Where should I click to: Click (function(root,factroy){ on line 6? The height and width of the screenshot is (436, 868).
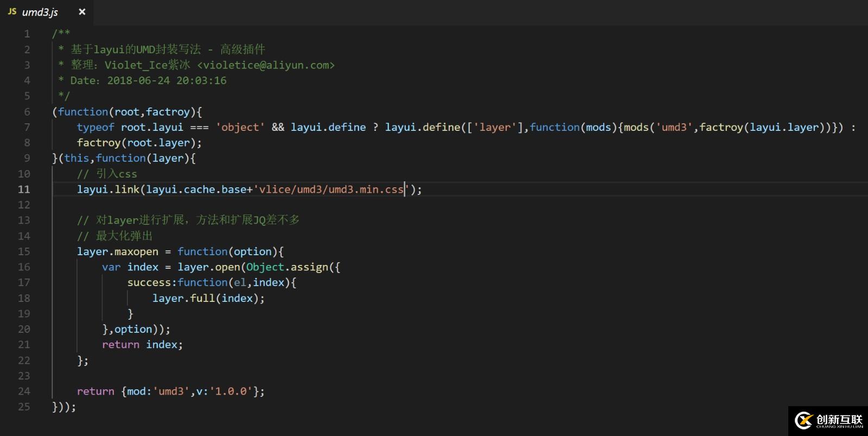pos(127,112)
